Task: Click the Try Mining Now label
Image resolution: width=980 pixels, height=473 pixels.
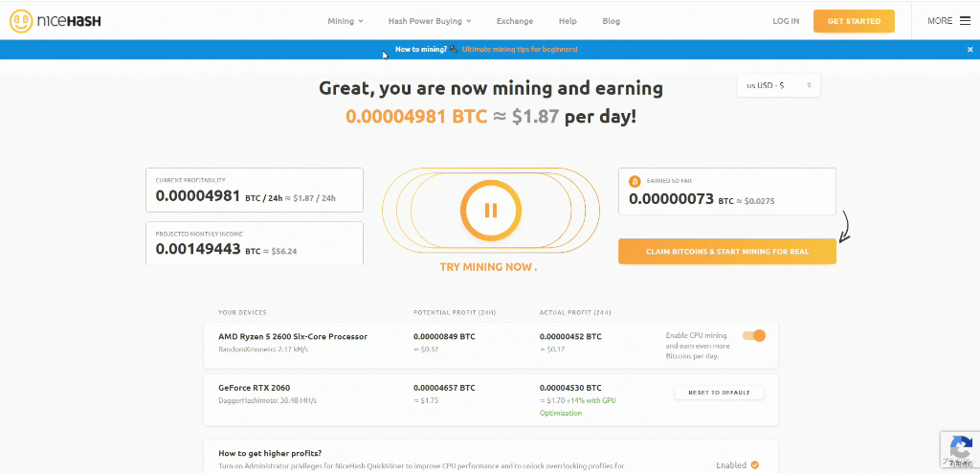Action: click(x=488, y=267)
